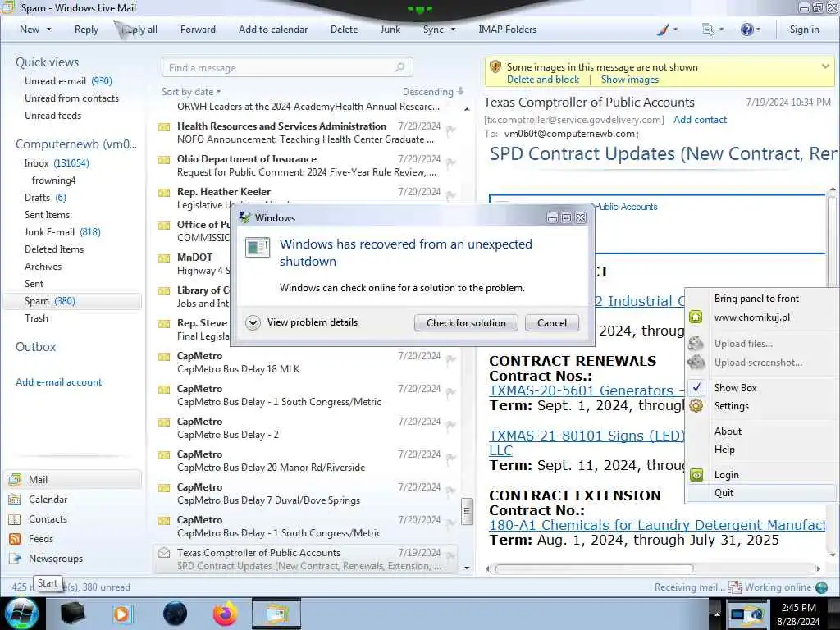Click the search magnifier in Find a message

399,67
